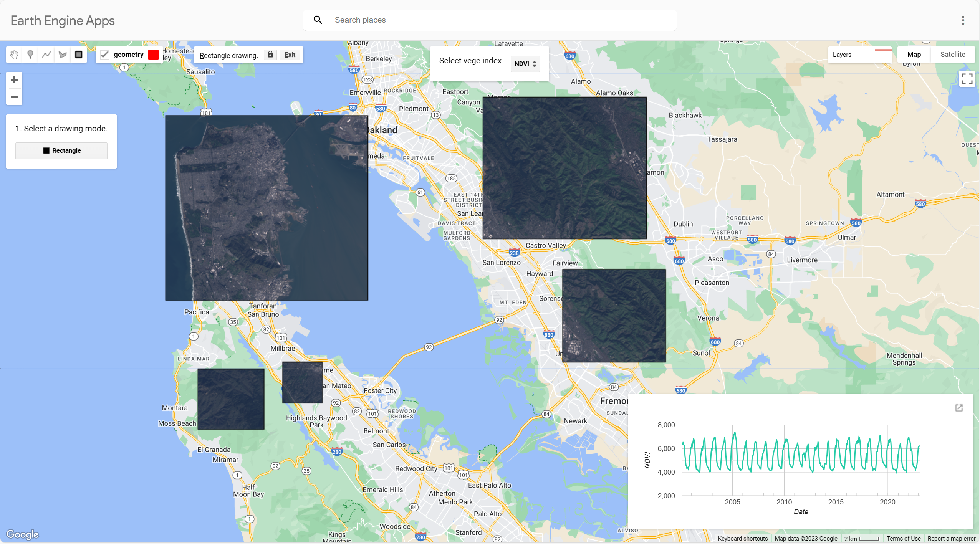The width and height of the screenshot is (980, 544).
Task: Switch to Satellite map view
Action: pos(952,55)
